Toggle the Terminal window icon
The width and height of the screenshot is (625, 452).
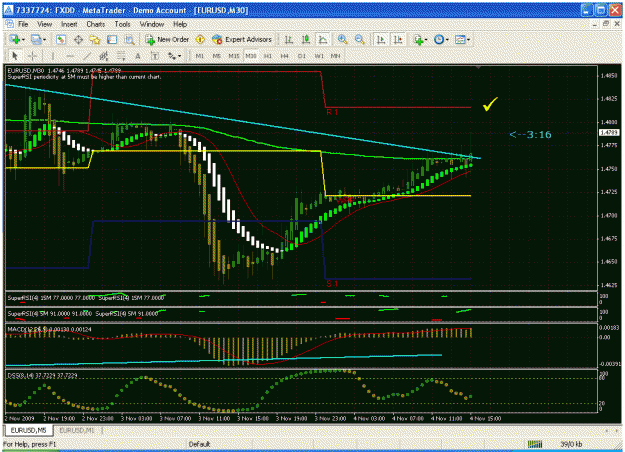click(112, 39)
